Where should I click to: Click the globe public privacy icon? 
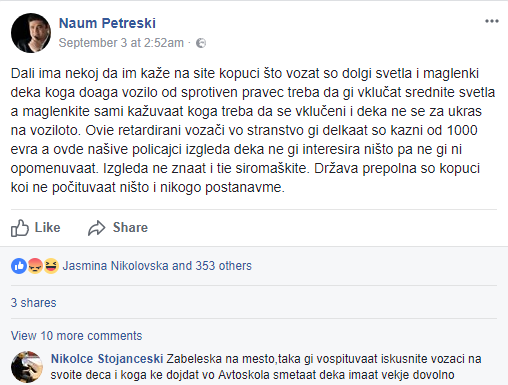click(201, 43)
